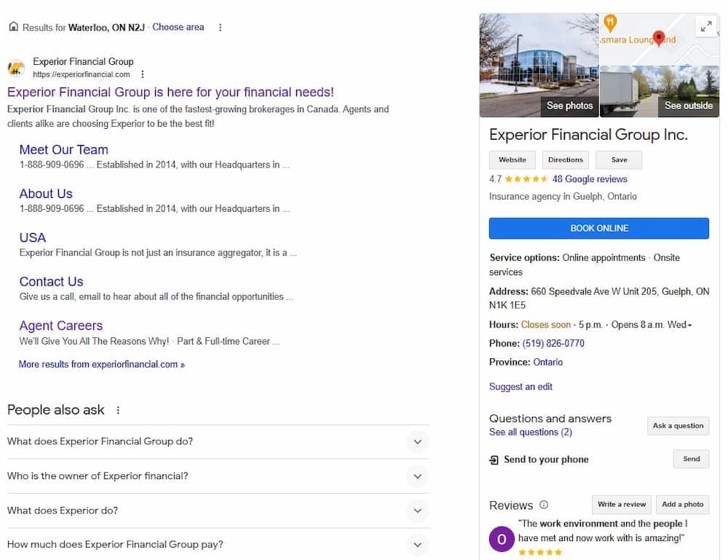728x560 pixels.
Task: Open the three-dot menu beside experiorfinancial.com URL
Action: click(143, 74)
